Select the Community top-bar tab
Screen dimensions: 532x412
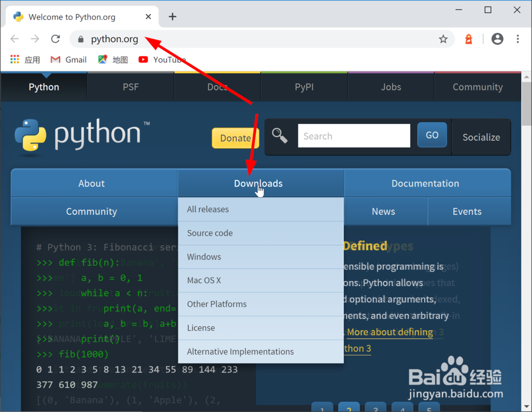click(x=478, y=87)
